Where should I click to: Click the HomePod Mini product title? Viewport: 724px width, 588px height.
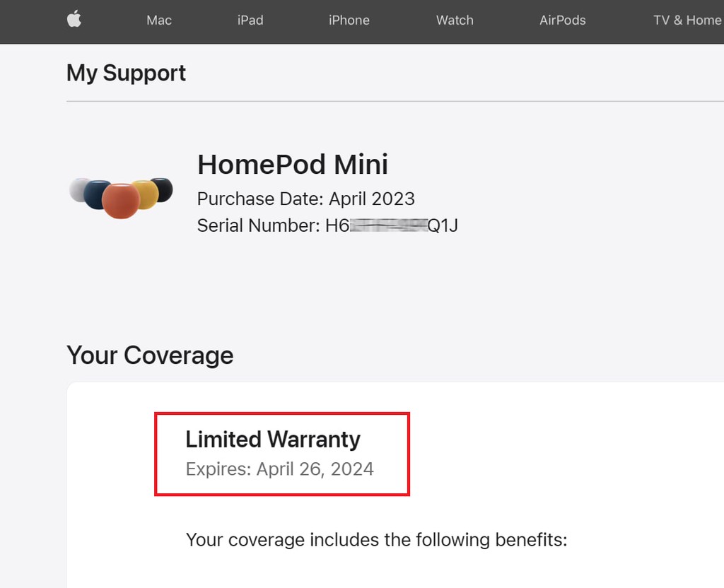click(293, 165)
